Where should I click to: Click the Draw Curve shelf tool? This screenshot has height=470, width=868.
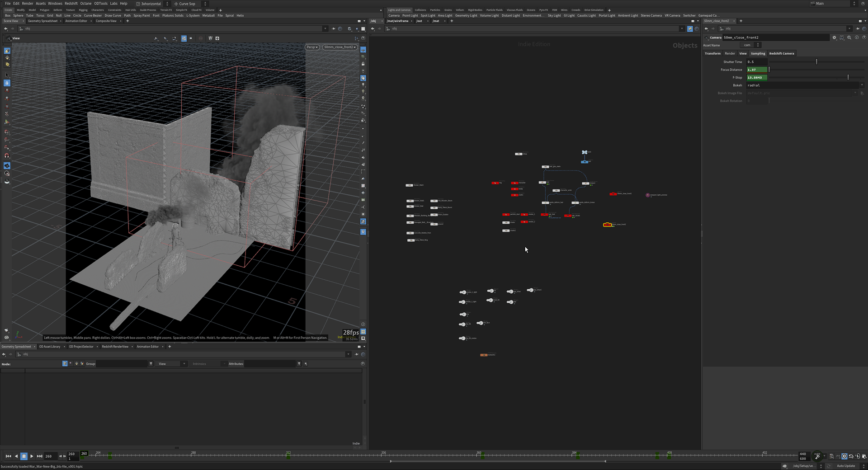113,15
